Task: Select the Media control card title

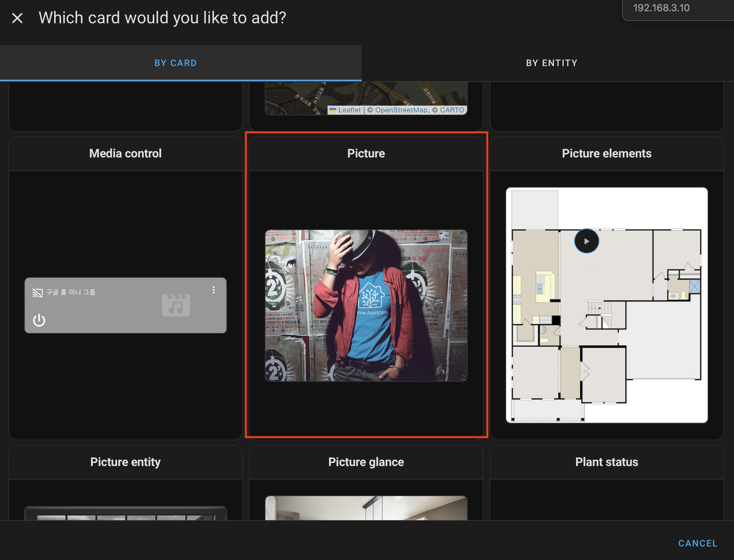Action: pos(125,153)
